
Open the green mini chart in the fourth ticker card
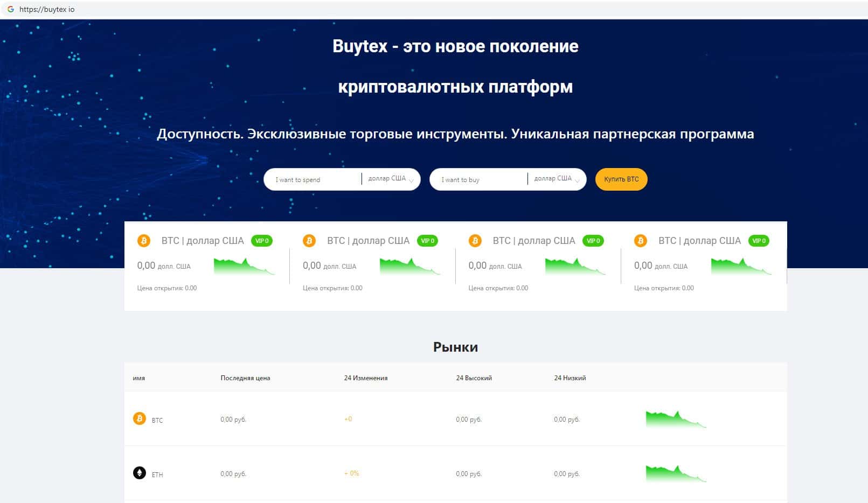coord(742,267)
